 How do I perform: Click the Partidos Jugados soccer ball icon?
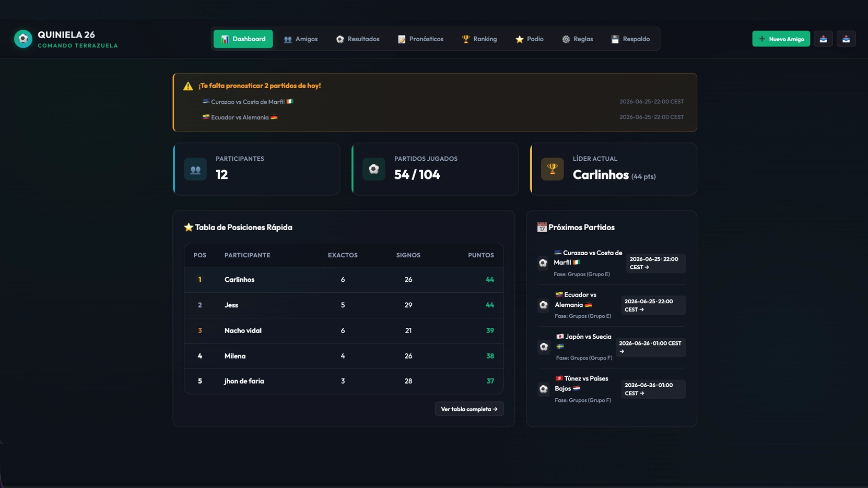click(x=374, y=169)
